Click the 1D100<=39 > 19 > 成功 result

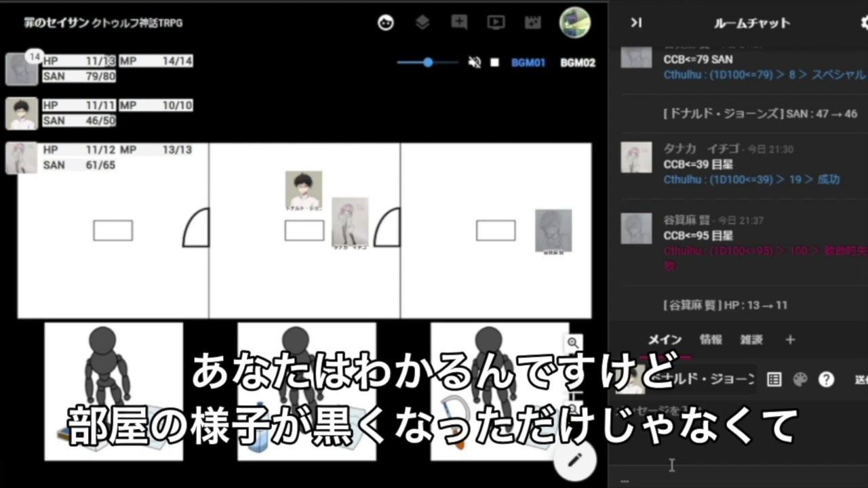point(751,180)
